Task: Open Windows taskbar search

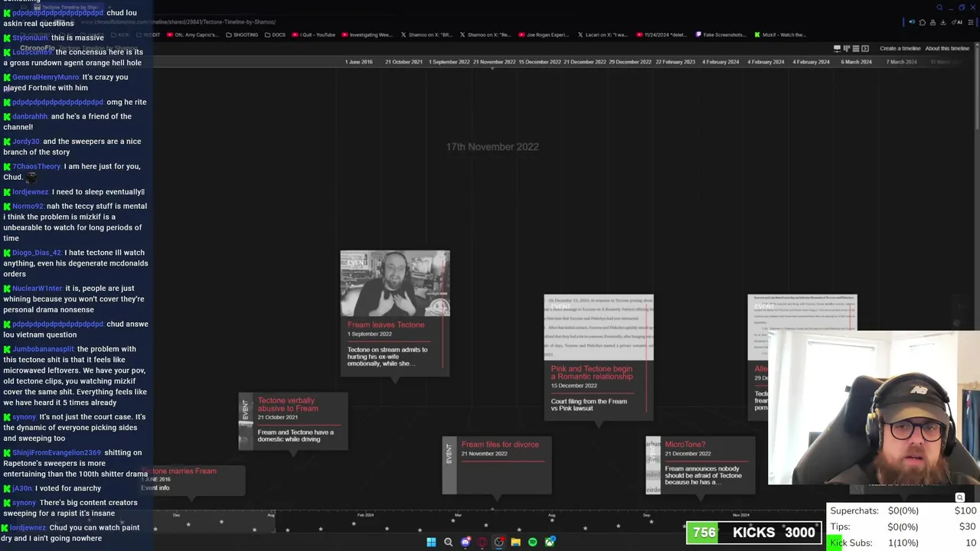Action: coord(448,543)
